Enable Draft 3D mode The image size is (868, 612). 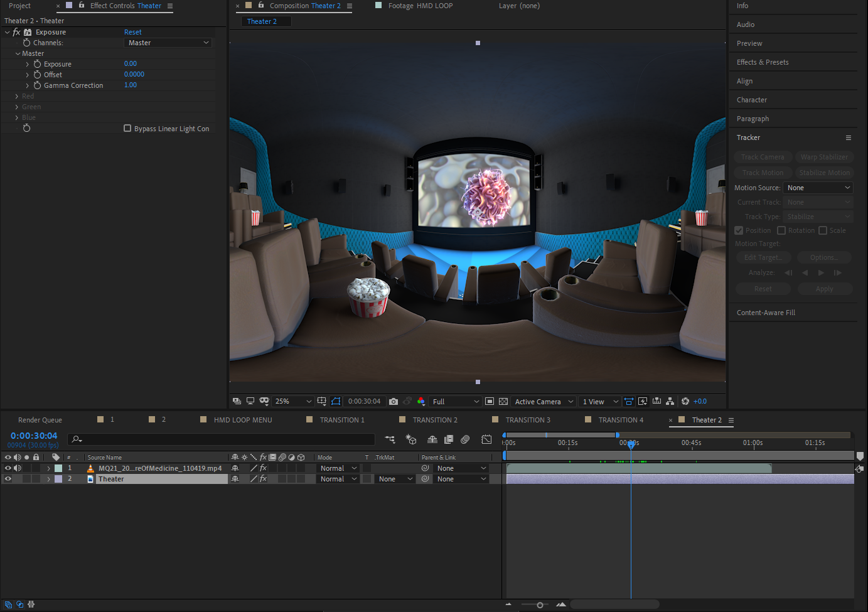click(x=412, y=439)
